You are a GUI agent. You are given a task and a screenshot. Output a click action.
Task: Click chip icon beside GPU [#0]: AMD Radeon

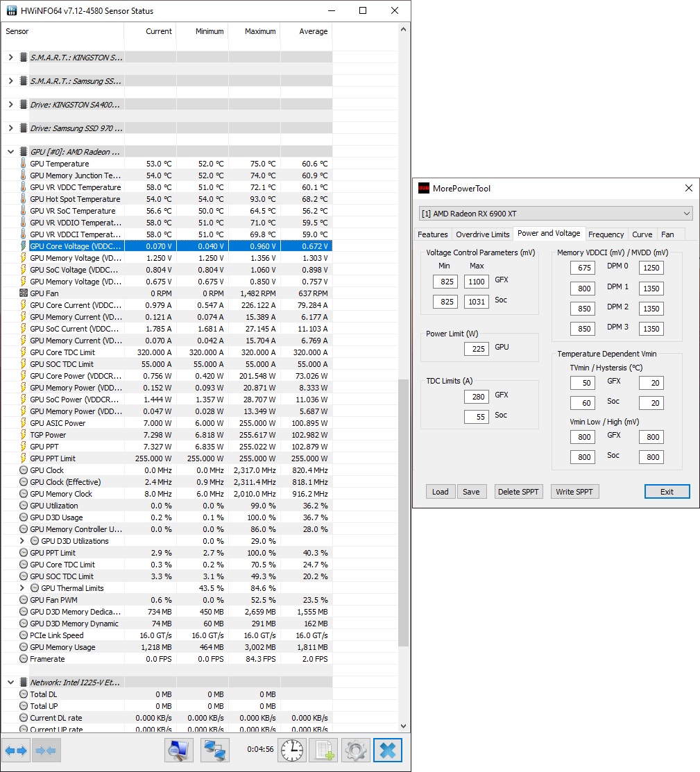pos(23,152)
